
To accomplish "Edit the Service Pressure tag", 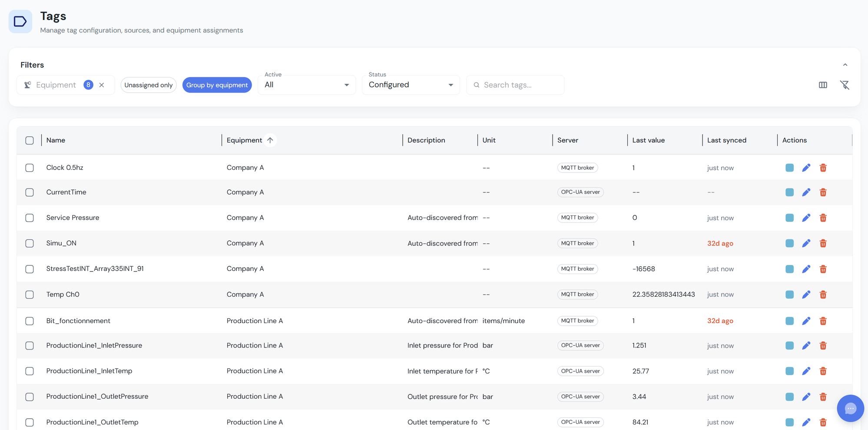I will pos(806,218).
